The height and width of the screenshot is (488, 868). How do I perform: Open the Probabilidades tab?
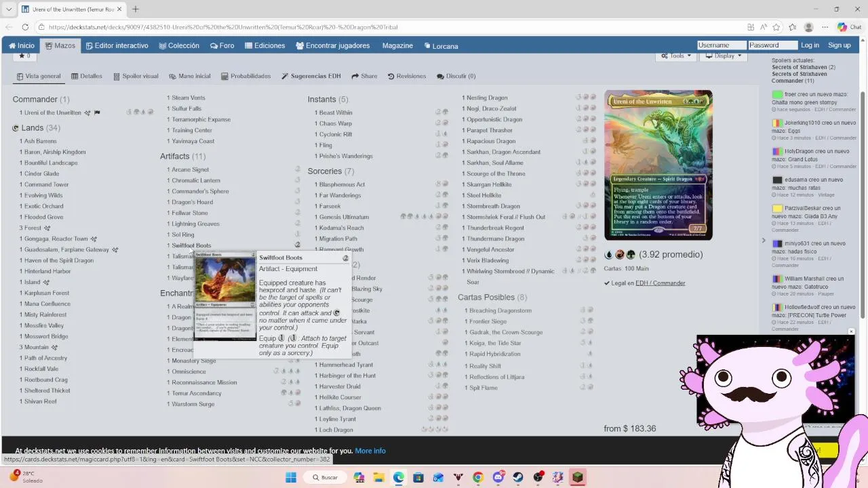click(x=246, y=76)
